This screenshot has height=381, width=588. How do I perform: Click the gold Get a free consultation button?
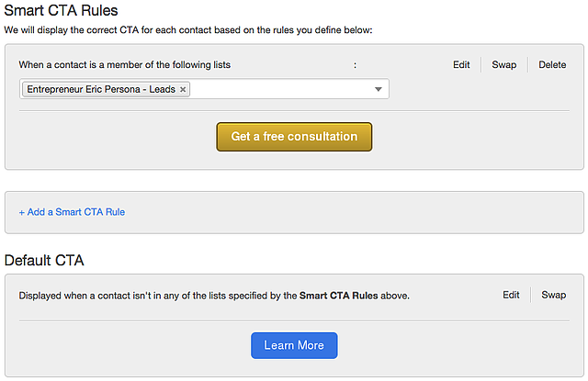point(294,137)
